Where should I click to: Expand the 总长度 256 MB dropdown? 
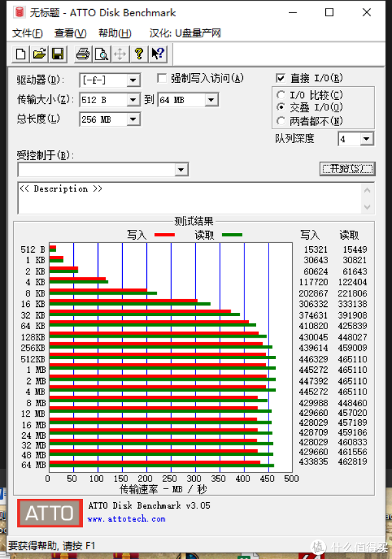coord(133,120)
